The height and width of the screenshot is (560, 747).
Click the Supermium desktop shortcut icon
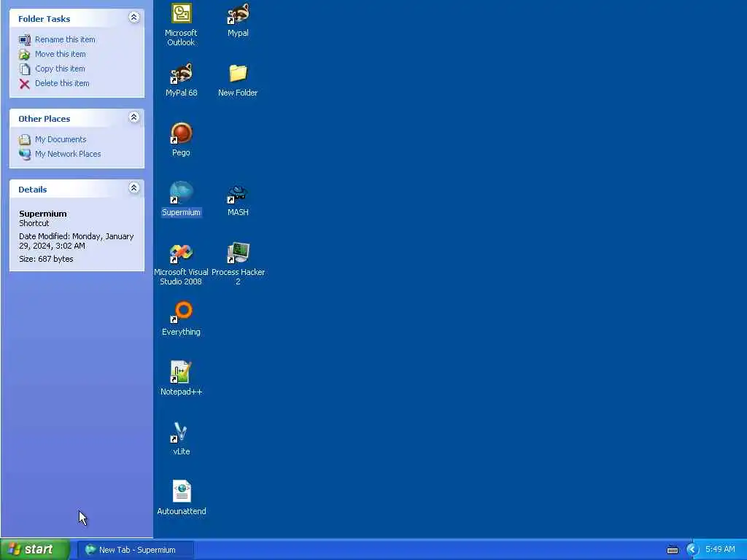point(181,192)
